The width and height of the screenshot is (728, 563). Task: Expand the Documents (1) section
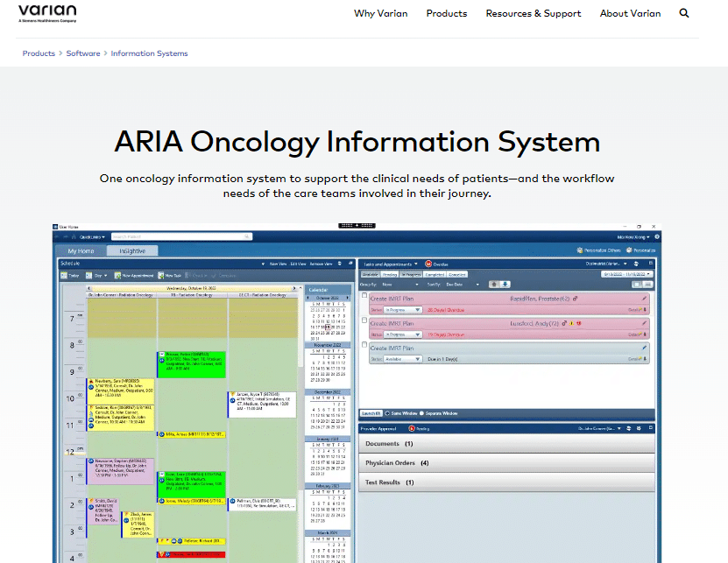click(506, 444)
